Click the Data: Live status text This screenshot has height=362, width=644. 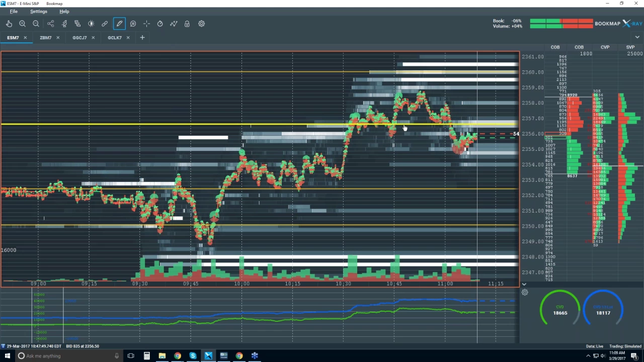[x=594, y=346]
